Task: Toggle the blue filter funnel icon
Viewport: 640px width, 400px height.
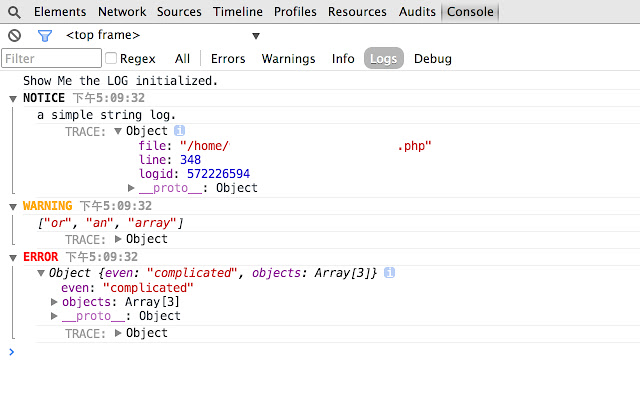Action: click(x=44, y=36)
